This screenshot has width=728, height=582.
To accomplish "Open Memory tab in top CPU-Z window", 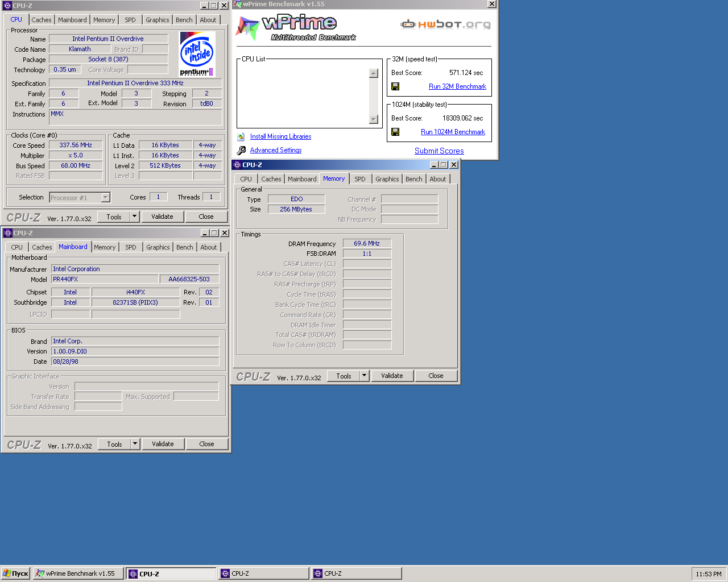I will [104, 20].
